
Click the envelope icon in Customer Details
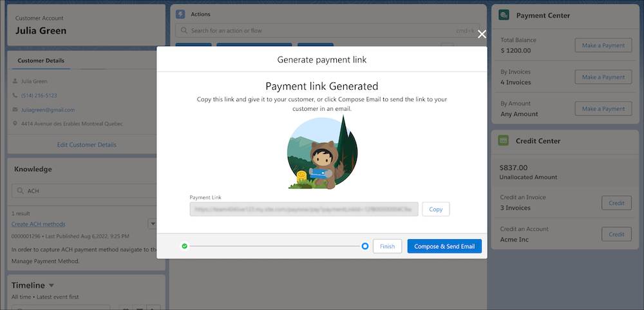click(15, 110)
